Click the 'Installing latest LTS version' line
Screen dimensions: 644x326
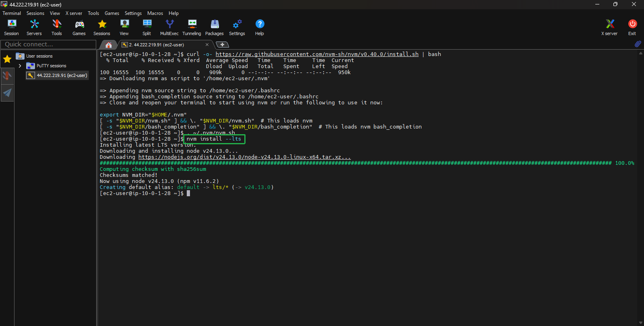[x=148, y=145]
